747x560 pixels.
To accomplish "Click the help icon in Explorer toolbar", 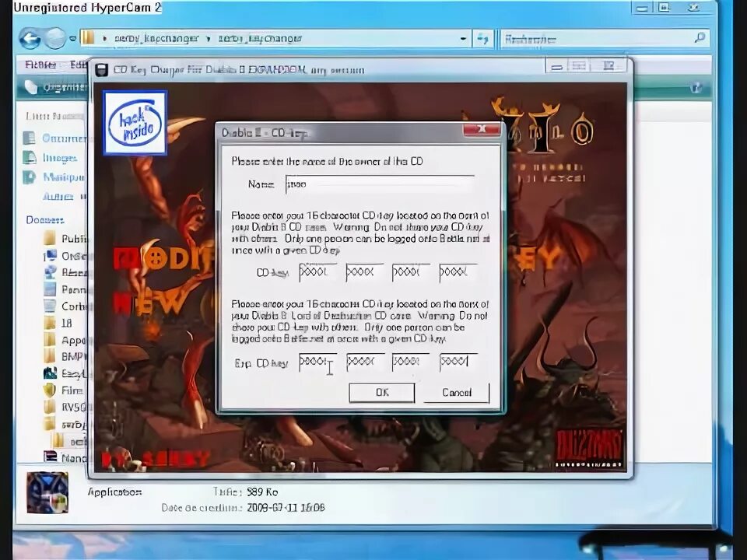I will (x=696, y=88).
